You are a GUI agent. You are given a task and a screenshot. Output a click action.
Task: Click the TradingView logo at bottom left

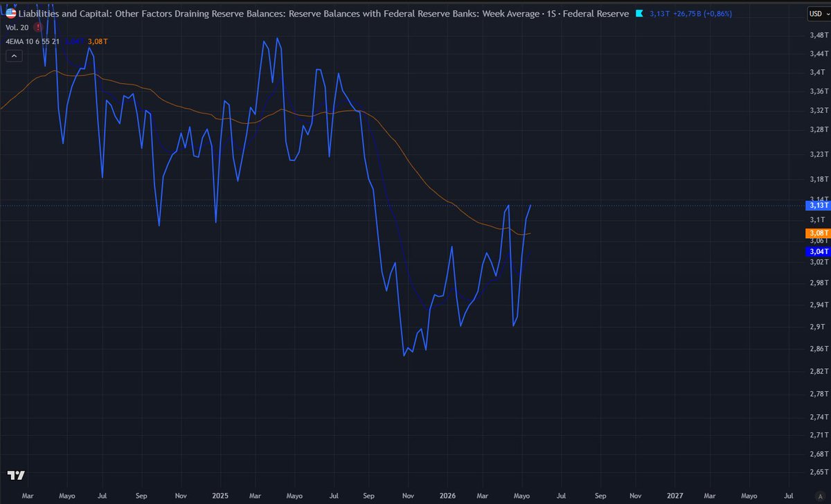coord(16,476)
